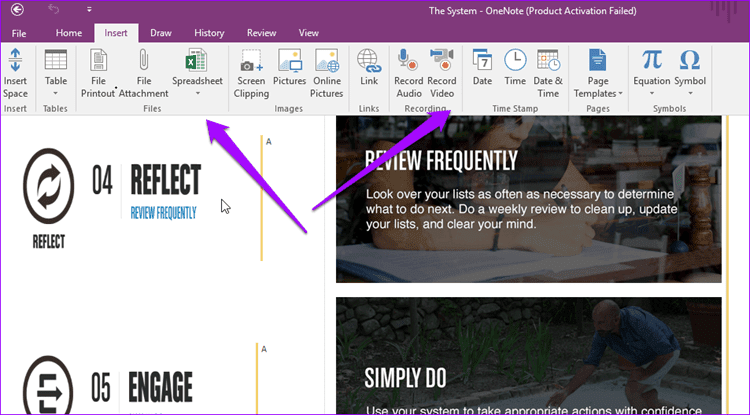Click the Insert Space icon
Viewport: 750px width, 415px height.
[15, 60]
